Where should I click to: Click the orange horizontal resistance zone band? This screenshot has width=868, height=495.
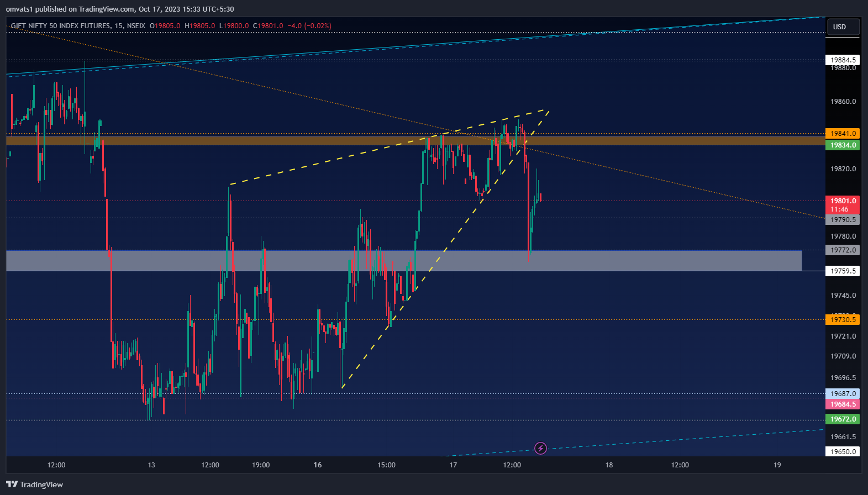click(415, 140)
